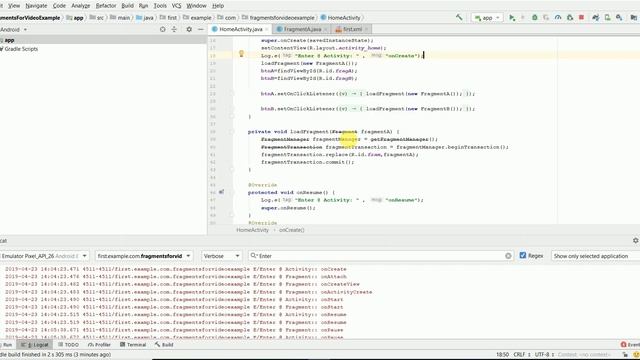Click scroll-from-source target icon in Project panel
Image resolution: width=640 pixels, height=360 pixels.
(x=162, y=29)
